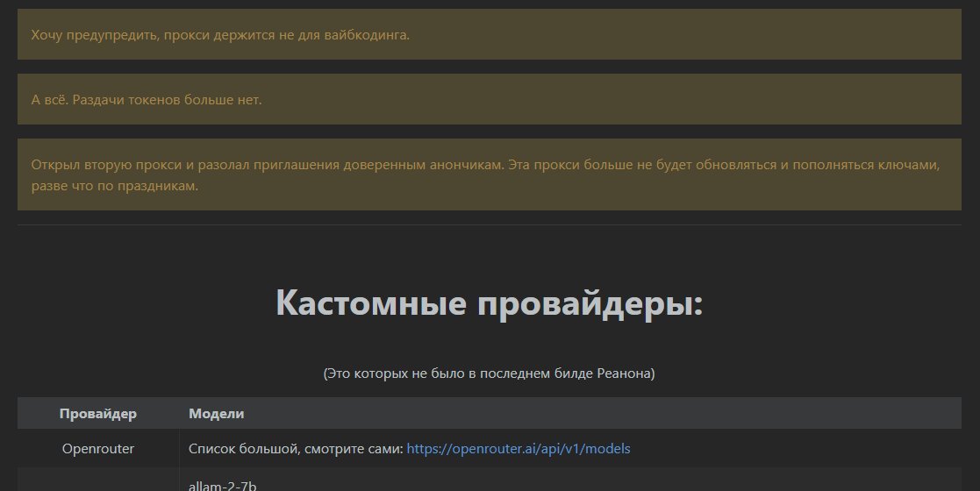The width and height of the screenshot is (980, 491).
Task: Click the 'Провайдер' column header
Action: [x=98, y=414]
